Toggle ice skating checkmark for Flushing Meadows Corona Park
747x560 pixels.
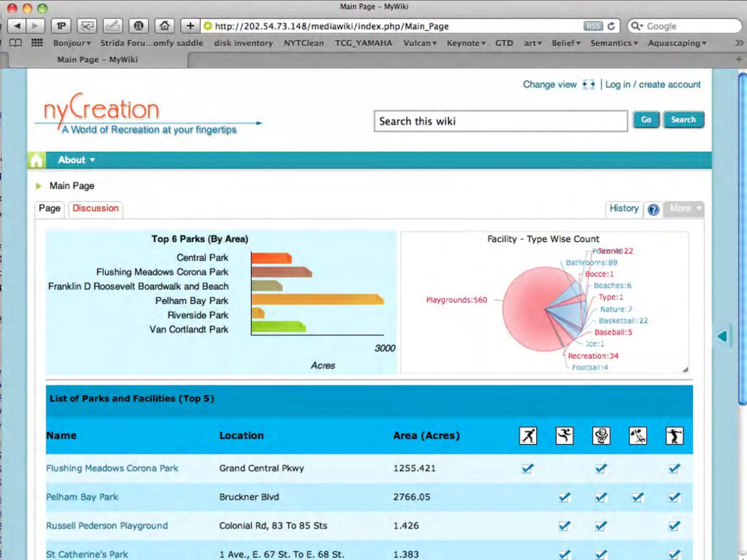pos(527,468)
